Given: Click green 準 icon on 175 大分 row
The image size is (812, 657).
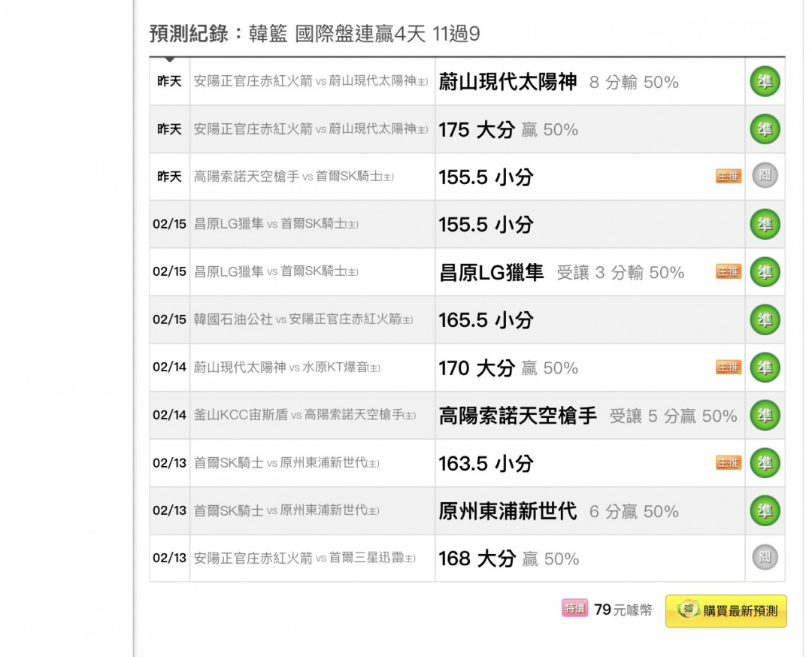Looking at the screenshot, I should pyautogui.click(x=765, y=129).
